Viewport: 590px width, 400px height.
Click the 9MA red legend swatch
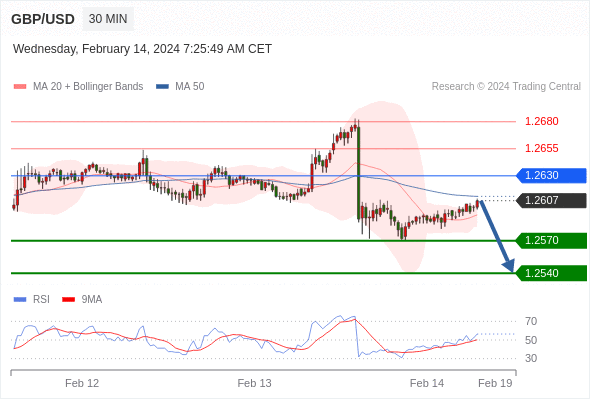68,300
